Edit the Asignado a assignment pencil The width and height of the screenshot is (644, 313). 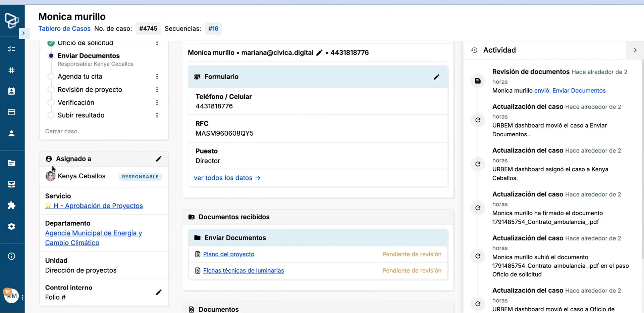[159, 159]
